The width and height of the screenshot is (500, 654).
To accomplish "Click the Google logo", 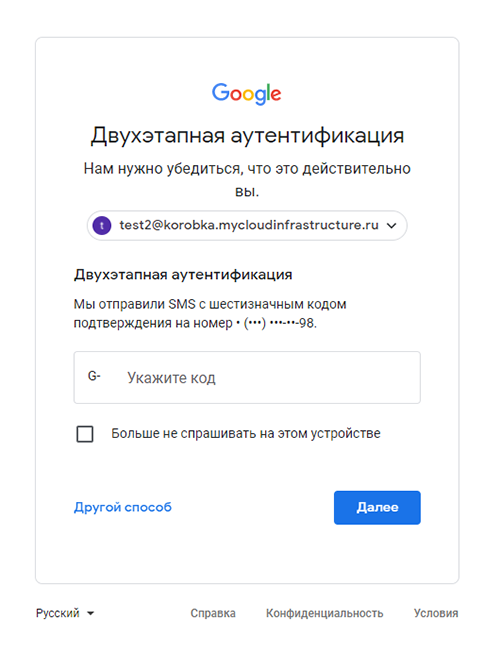I will coord(246,93).
